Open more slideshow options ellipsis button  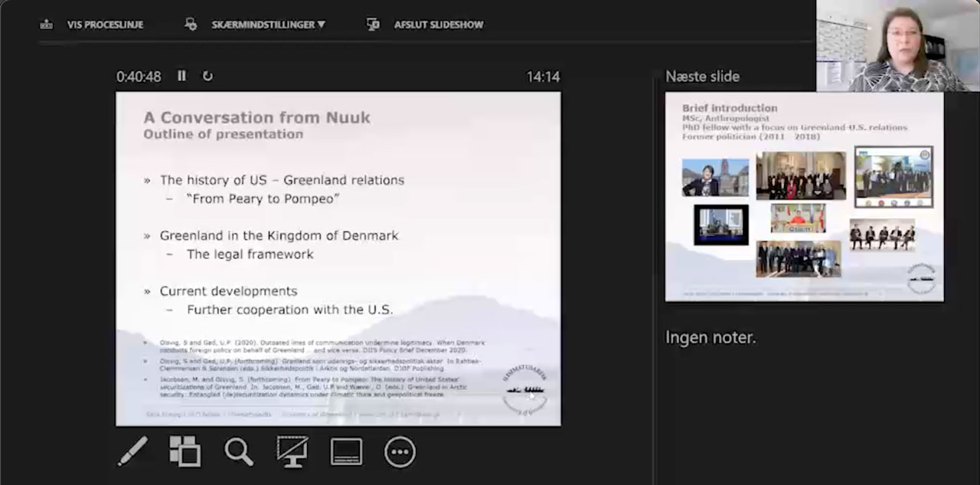(x=400, y=452)
